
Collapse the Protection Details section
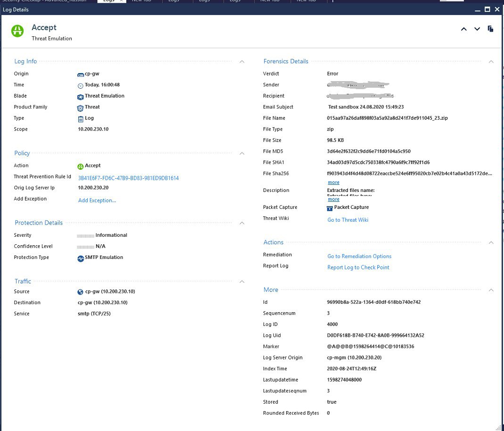point(242,223)
